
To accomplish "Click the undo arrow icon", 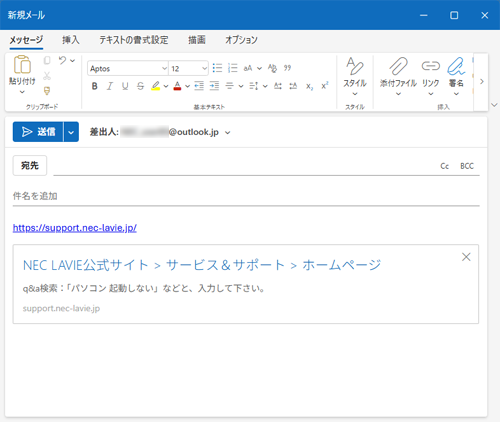I will click(62, 60).
